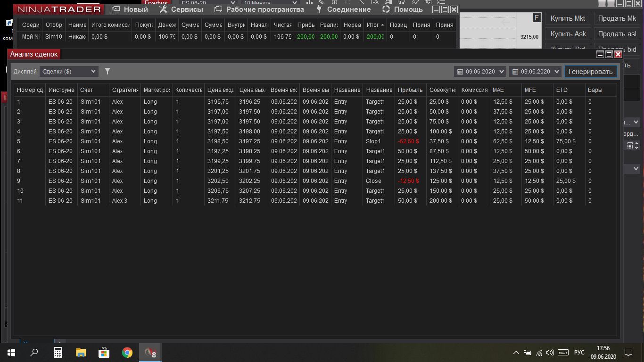Open Microsoft Store from the taskbar

(x=104, y=352)
